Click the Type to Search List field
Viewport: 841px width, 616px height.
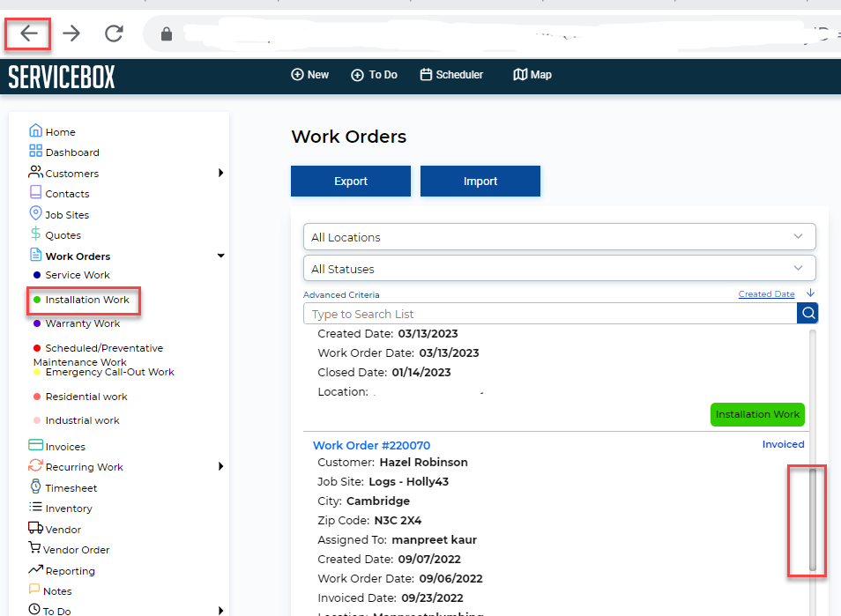point(550,313)
